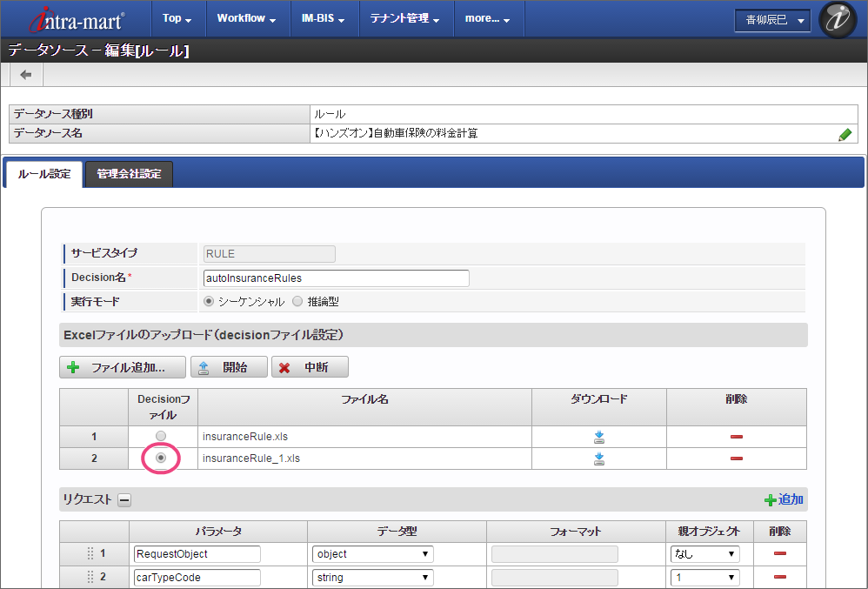
Task: Click the green pencil edit icon
Action: point(845,134)
